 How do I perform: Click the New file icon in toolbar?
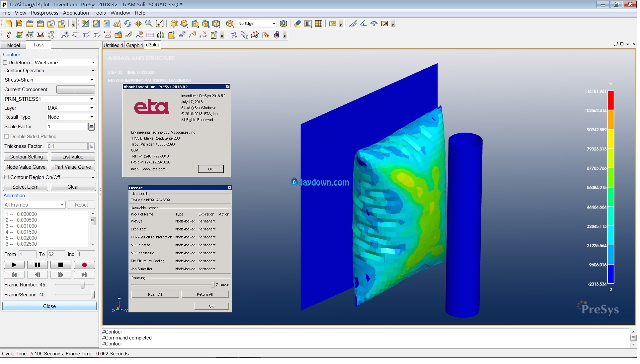9,24
